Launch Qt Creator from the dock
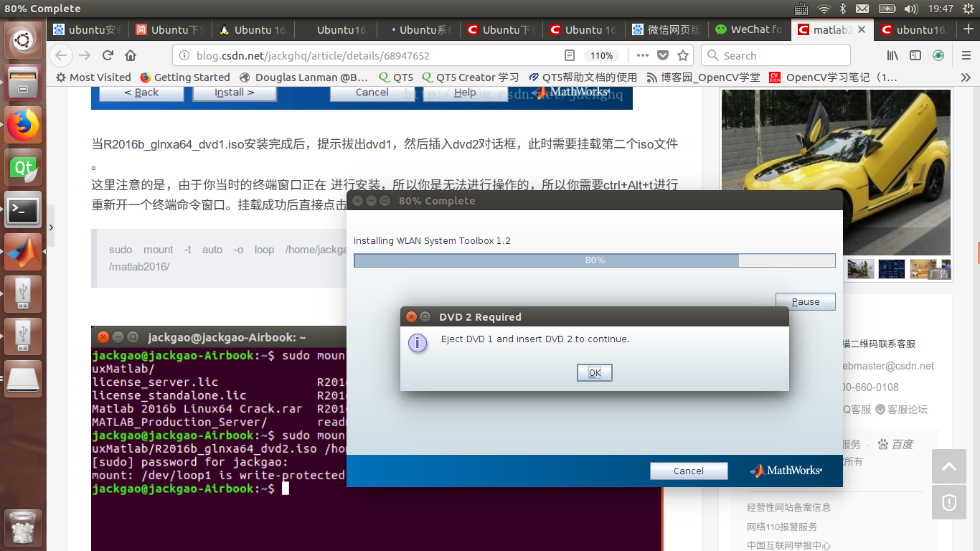Viewport: 980px width, 551px height. pyautogui.click(x=23, y=168)
